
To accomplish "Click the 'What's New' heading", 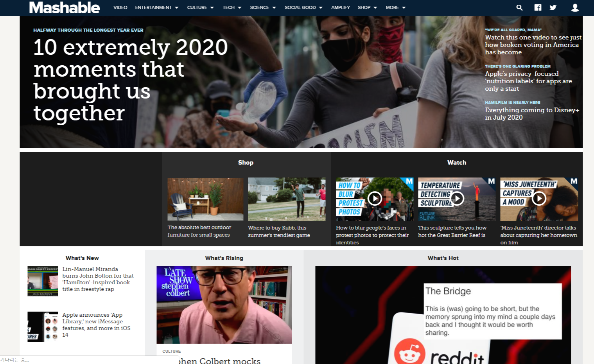I will (x=82, y=258).
